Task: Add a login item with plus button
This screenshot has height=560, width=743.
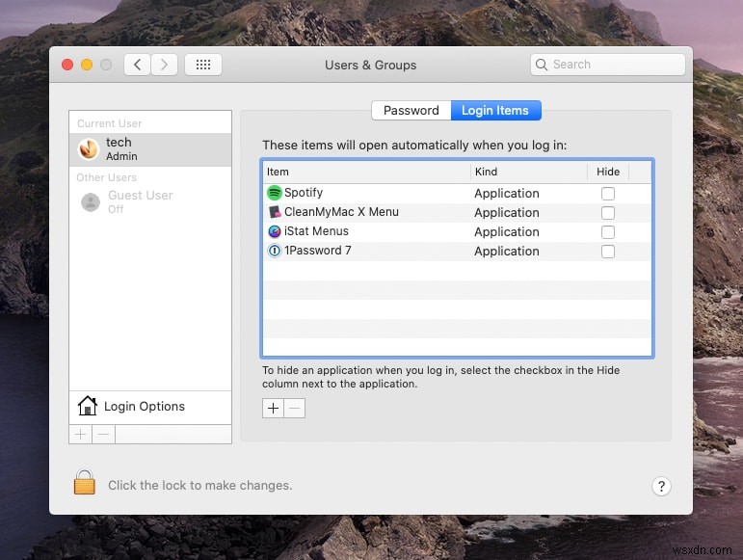Action: [273, 409]
